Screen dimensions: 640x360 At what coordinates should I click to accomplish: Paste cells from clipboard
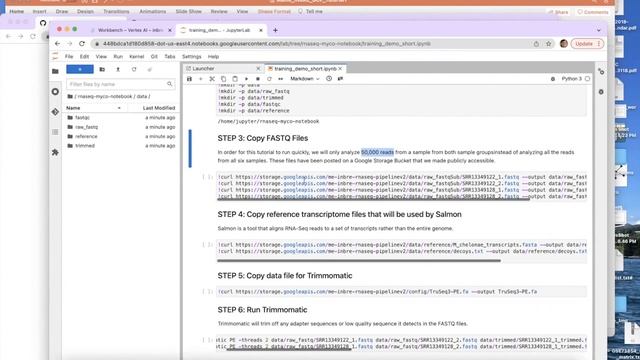[235, 79]
